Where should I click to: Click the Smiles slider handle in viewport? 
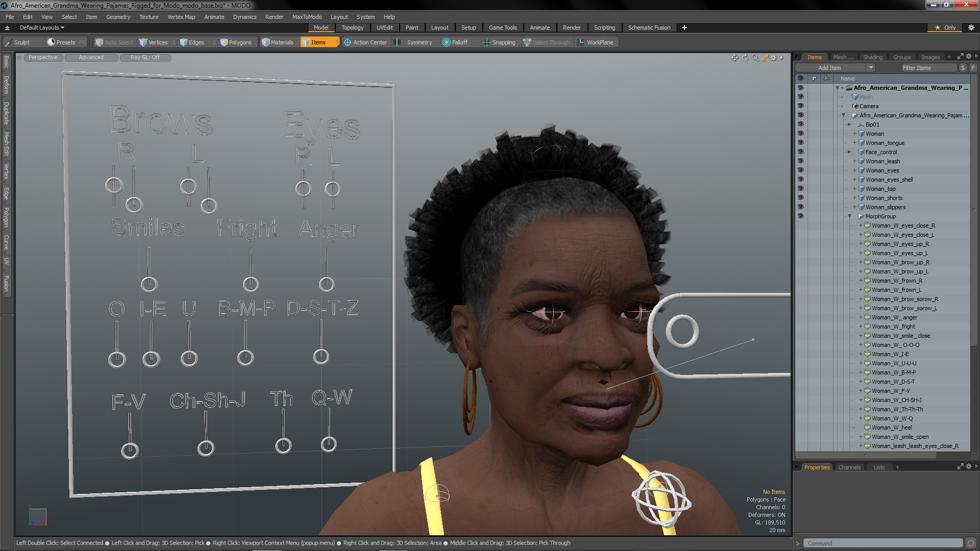149,284
